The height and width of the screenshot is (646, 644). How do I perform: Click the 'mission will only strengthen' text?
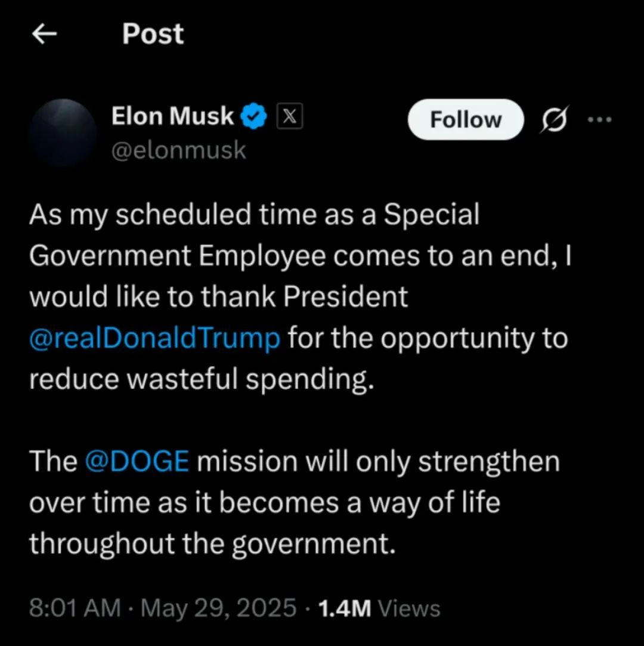click(x=378, y=462)
